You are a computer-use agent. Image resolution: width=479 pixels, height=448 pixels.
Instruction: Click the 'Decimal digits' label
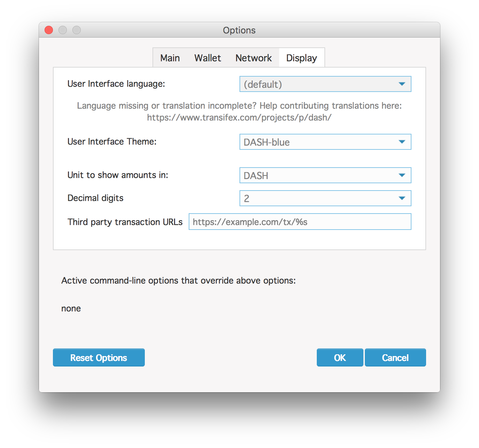coord(95,198)
